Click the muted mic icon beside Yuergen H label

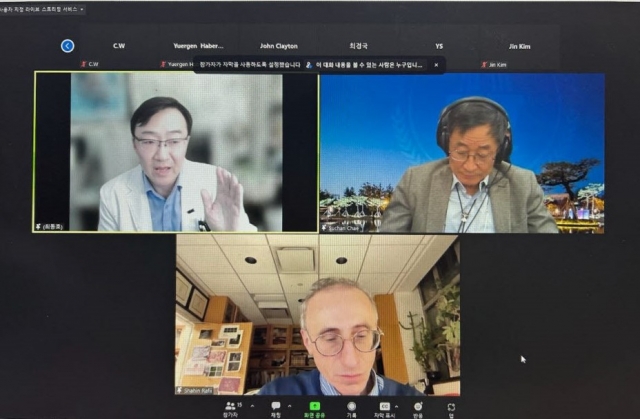(163, 64)
